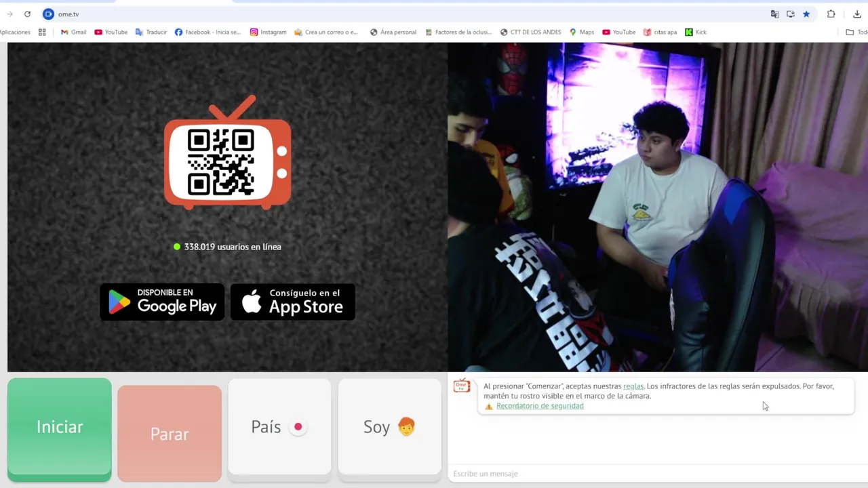Open the Área personal bookmark
The height and width of the screenshot is (488, 868).
click(x=393, y=32)
